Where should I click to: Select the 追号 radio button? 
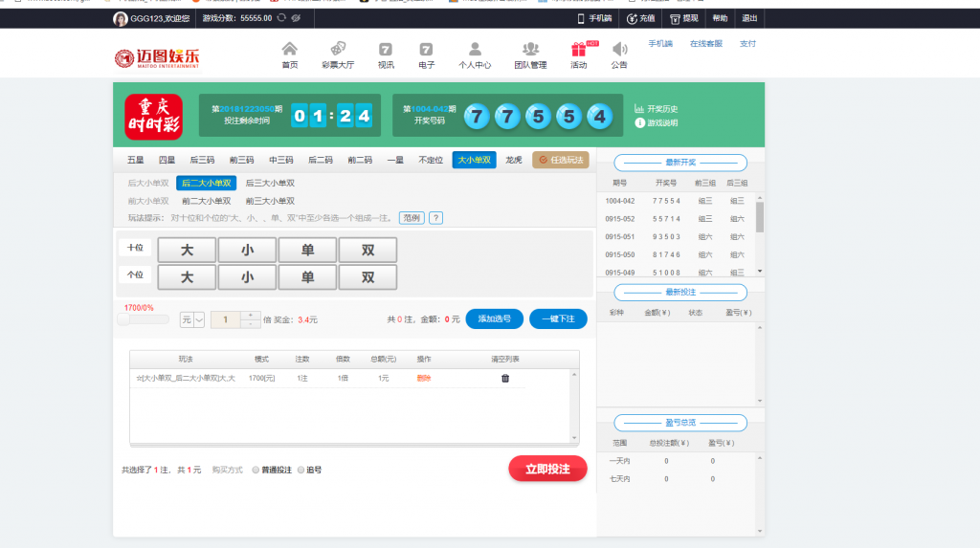pos(301,471)
